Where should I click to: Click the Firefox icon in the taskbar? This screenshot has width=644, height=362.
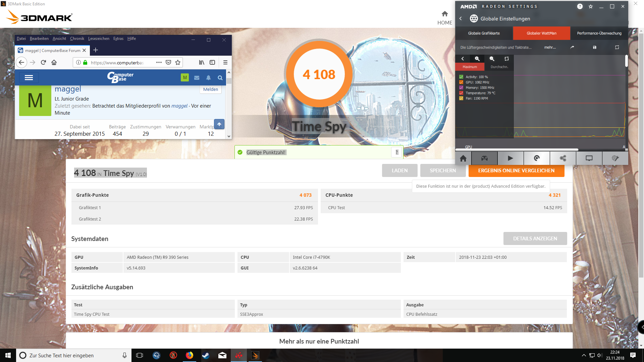pyautogui.click(x=190, y=355)
